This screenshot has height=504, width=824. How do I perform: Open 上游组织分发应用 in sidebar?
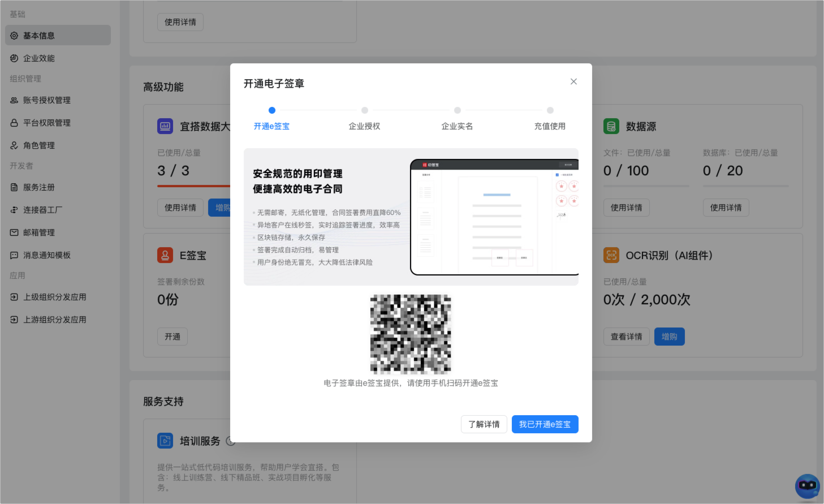pos(58,319)
